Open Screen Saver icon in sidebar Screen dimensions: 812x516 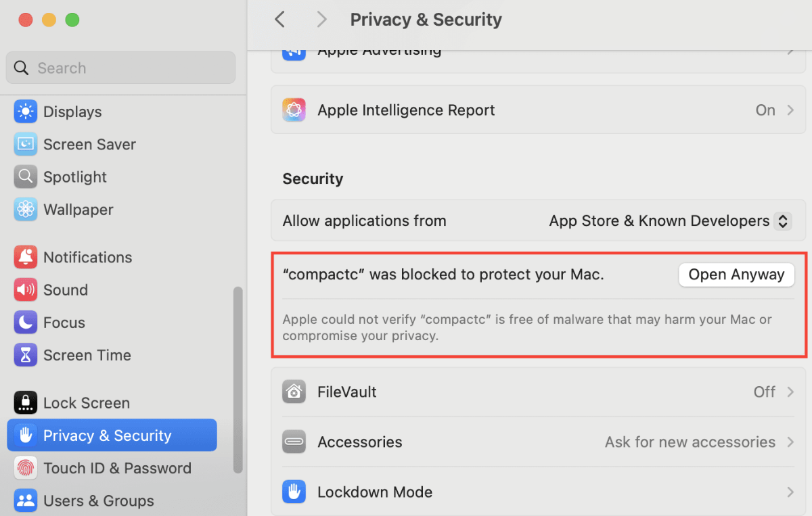pyautogui.click(x=25, y=144)
